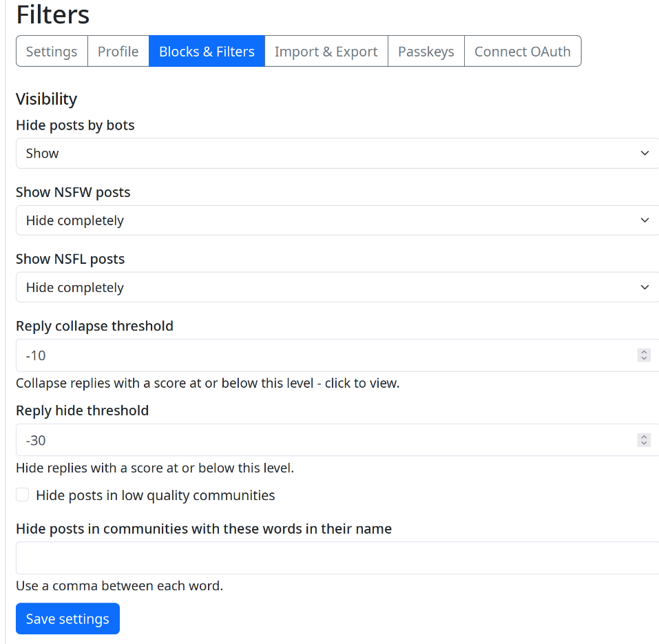659x644 pixels.
Task: Open the Profile tab
Action: [x=118, y=52]
